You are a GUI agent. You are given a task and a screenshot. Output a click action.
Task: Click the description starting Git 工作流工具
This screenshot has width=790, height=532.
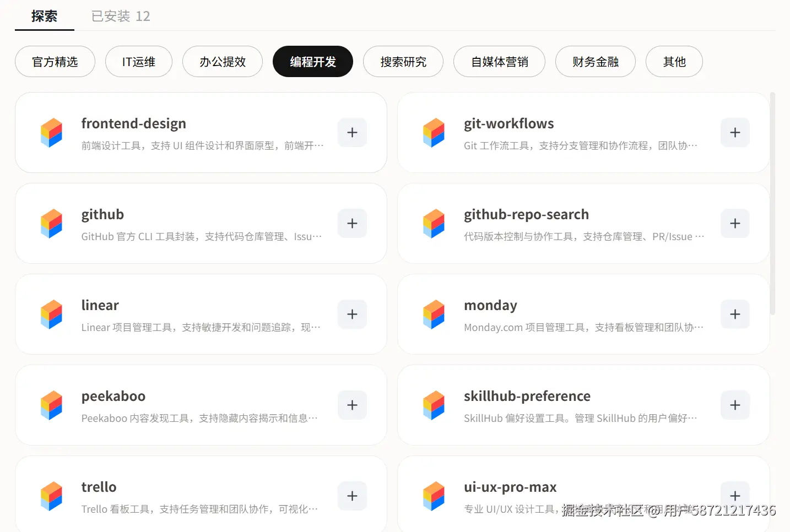tap(581, 145)
